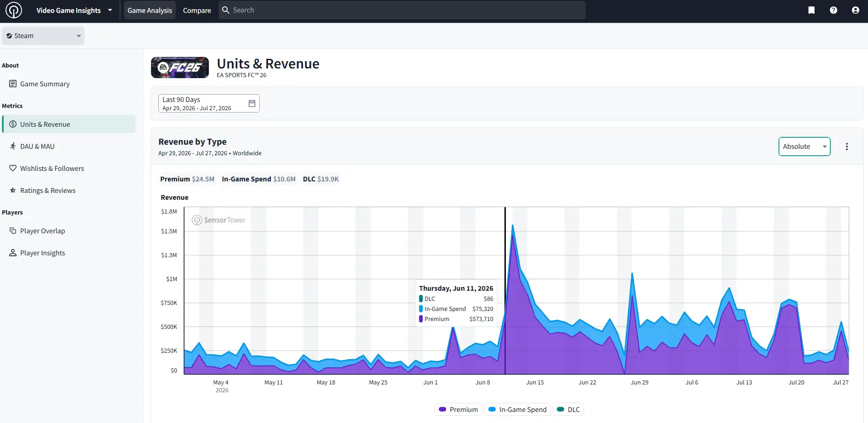Click the $1M y-axis label

(x=172, y=279)
